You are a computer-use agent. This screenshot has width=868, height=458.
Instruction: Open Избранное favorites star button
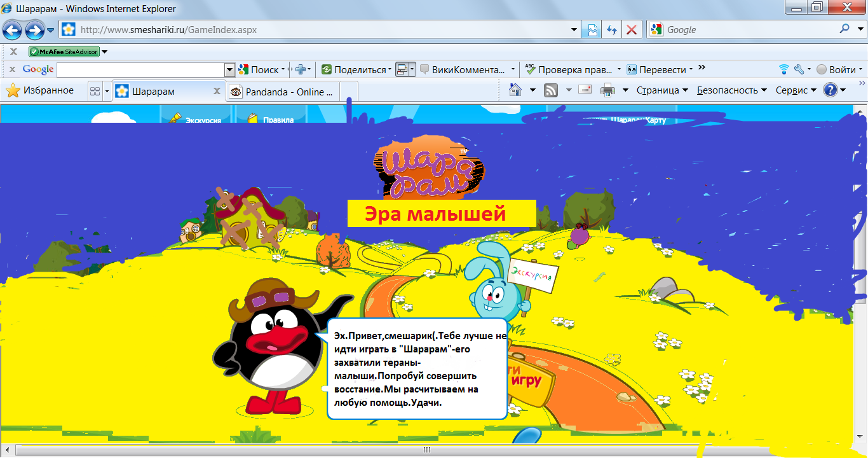pyautogui.click(x=39, y=91)
